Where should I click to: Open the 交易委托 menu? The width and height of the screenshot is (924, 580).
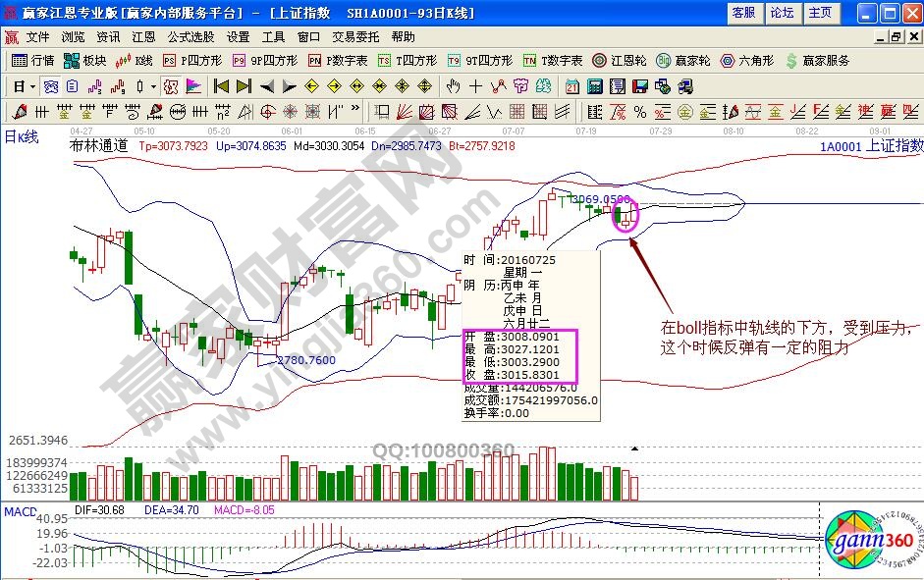[x=354, y=36]
